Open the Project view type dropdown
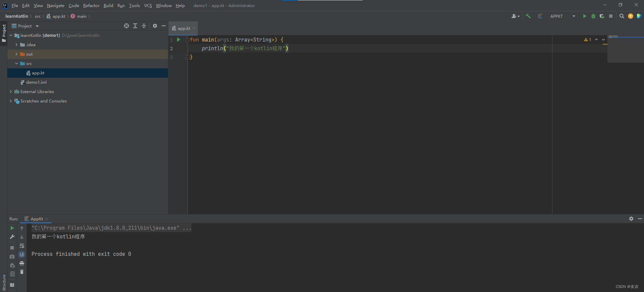This screenshot has height=292, width=644. (25, 26)
